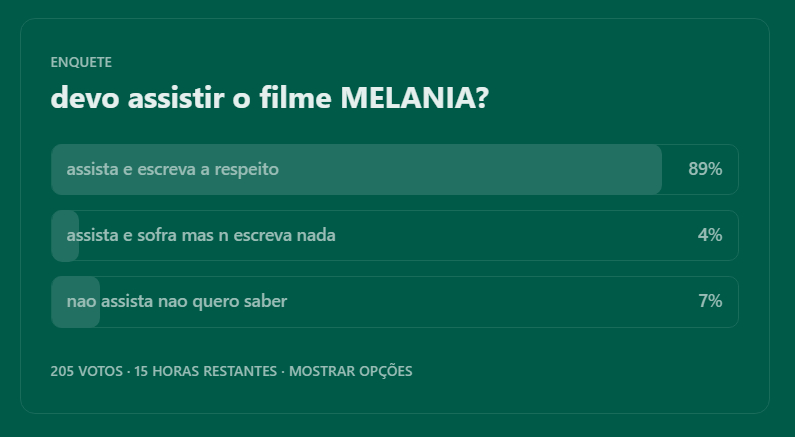Click the MOSTRAR OPÇÕES link
Viewport: 795px width, 437px height.
click(350, 371)
